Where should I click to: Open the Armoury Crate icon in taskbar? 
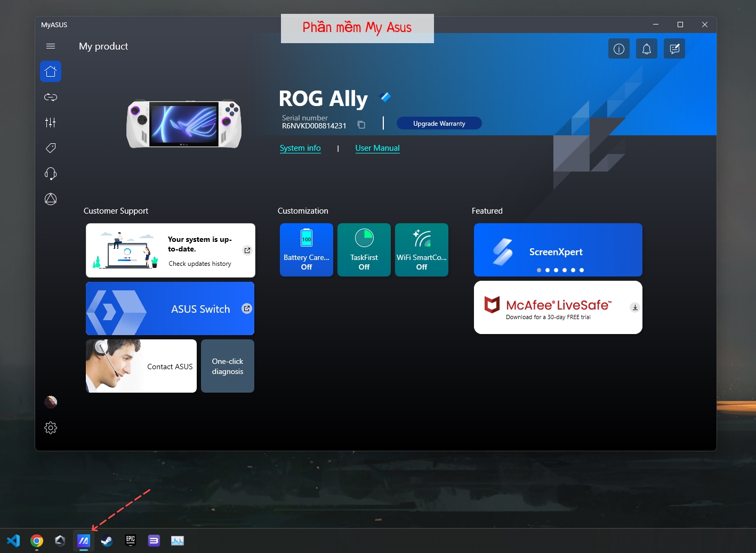[x=60, y=541]
